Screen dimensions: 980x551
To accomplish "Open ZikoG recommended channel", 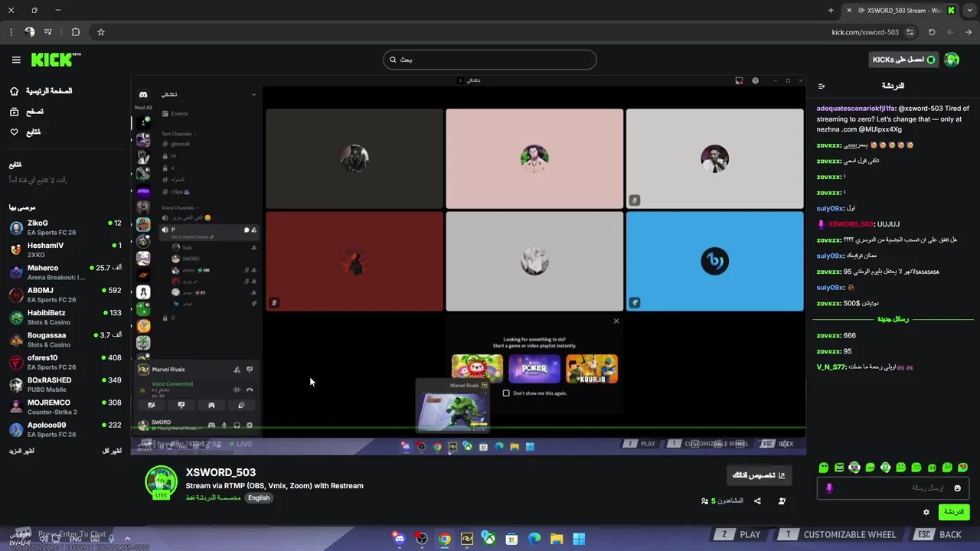I will click(x=65, y=227).
